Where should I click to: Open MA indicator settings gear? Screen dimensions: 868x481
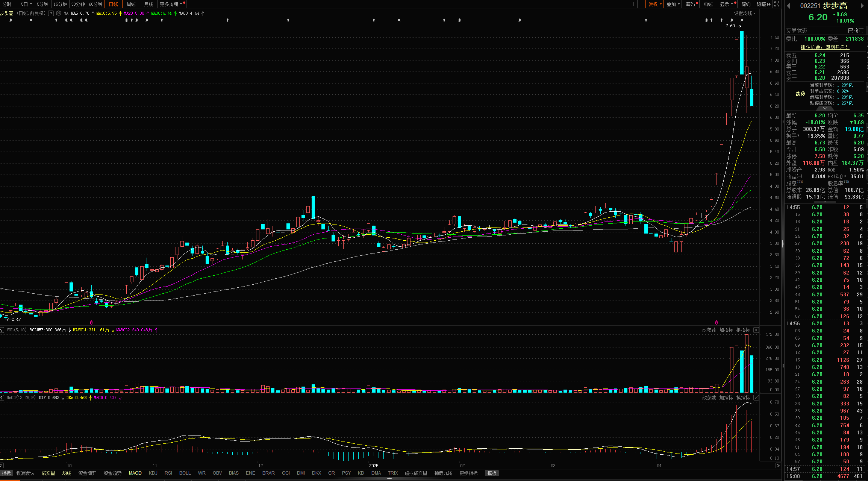pyautogui.click(x=59, y=13)
